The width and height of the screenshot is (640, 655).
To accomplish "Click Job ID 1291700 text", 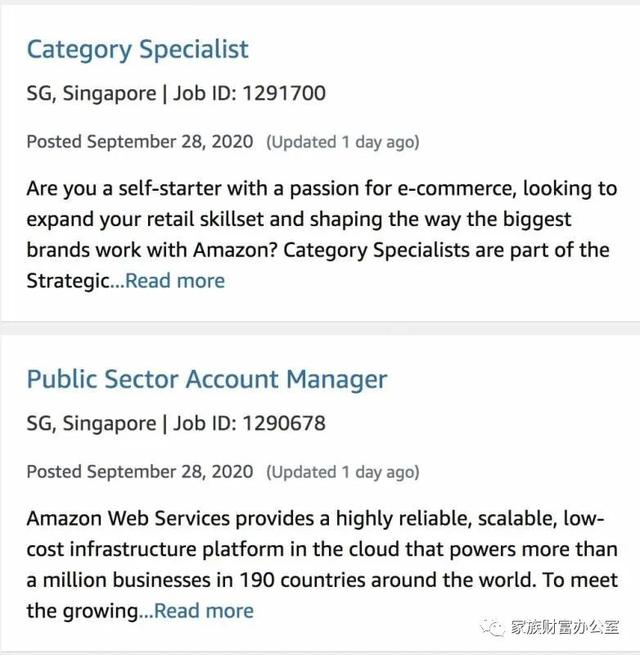I will click(250, 94).
